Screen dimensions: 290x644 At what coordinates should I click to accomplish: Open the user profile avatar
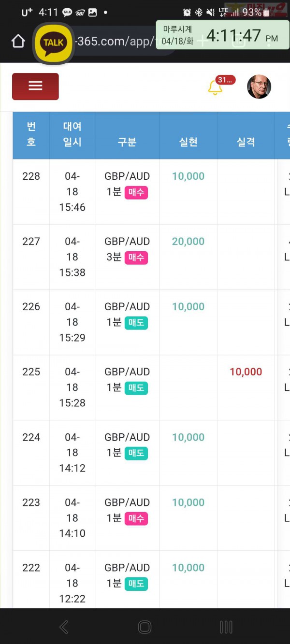tap(259, 87)
